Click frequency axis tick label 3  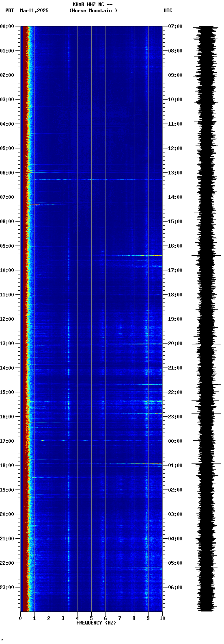[x=63, y=618]
